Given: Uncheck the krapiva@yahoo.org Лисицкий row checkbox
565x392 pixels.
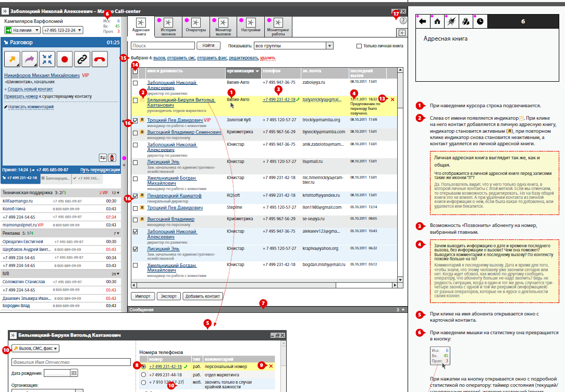Looking at the screenshot, I should pos(135,249).
